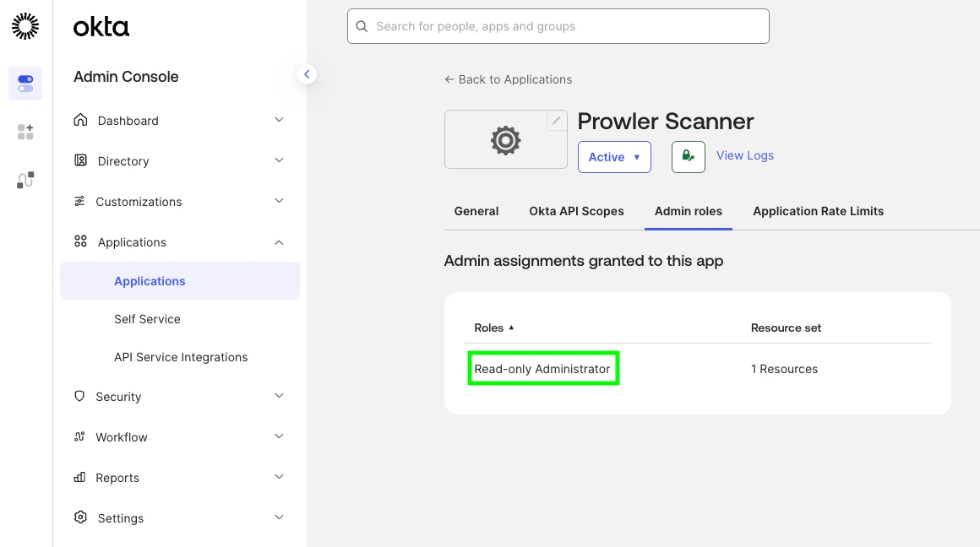Click the Security shield icon
980x547 pixels.
[x=79, y=396]
